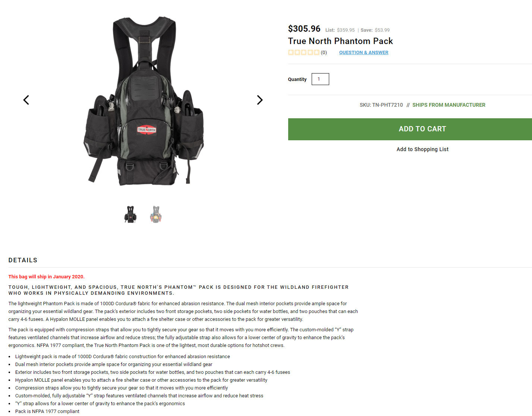Add item to Shopping List
The image size is (532, 416).
click(422, 149)
